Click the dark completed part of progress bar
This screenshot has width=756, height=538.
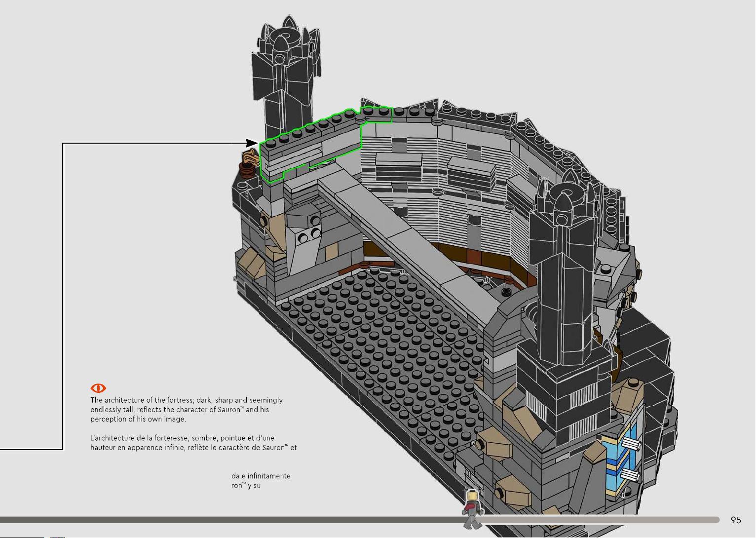[x=231, y=520]
